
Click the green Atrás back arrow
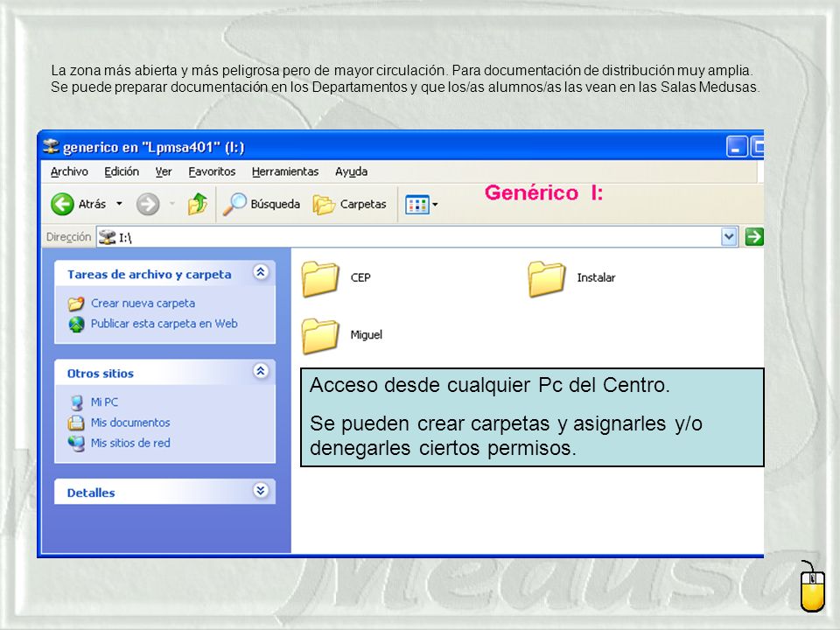(62, 204)
